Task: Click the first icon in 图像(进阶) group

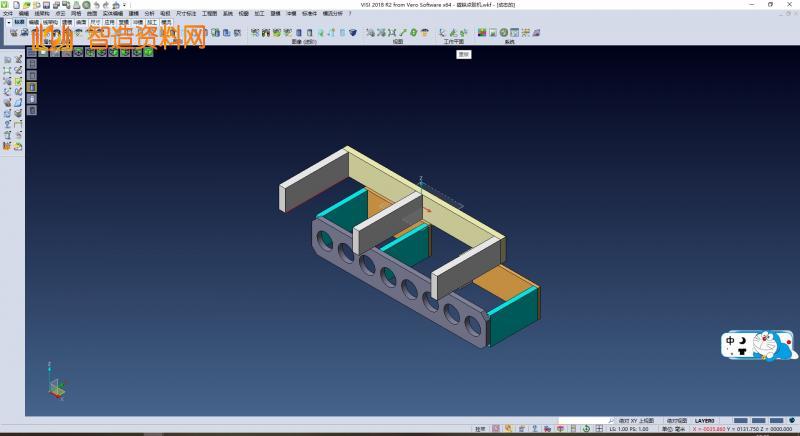Action: (x=255, y=32)
